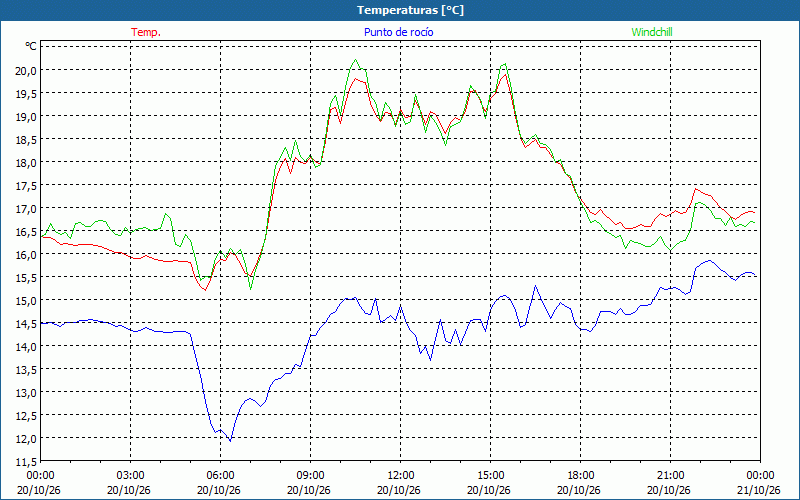
Task: Select the green Windchill legend label
Action: (652, 32)
